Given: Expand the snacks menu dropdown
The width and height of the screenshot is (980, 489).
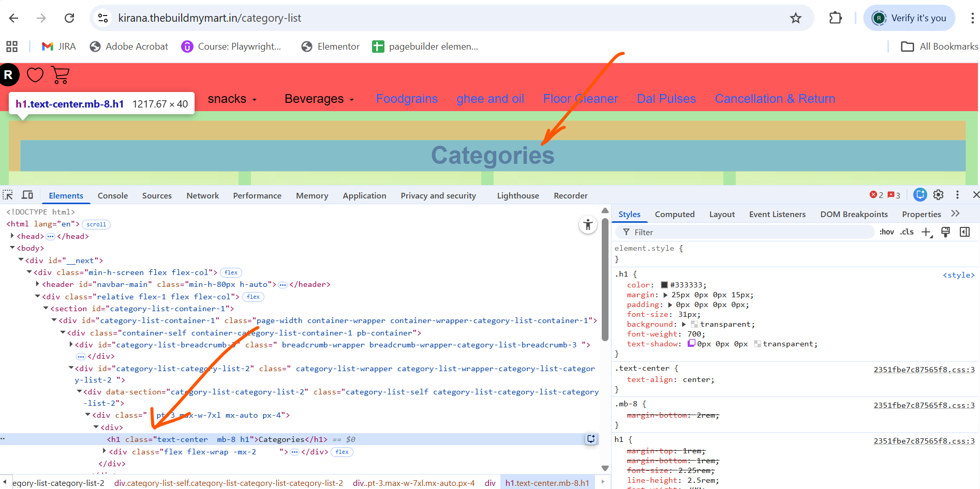Looking at the screenshot, I should (232, 99).
